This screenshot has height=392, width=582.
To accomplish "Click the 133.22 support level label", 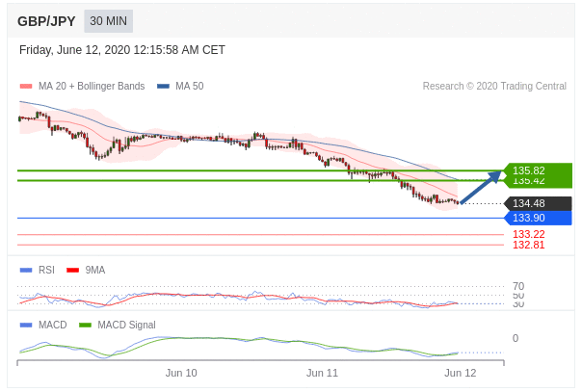I will point(529,234).
